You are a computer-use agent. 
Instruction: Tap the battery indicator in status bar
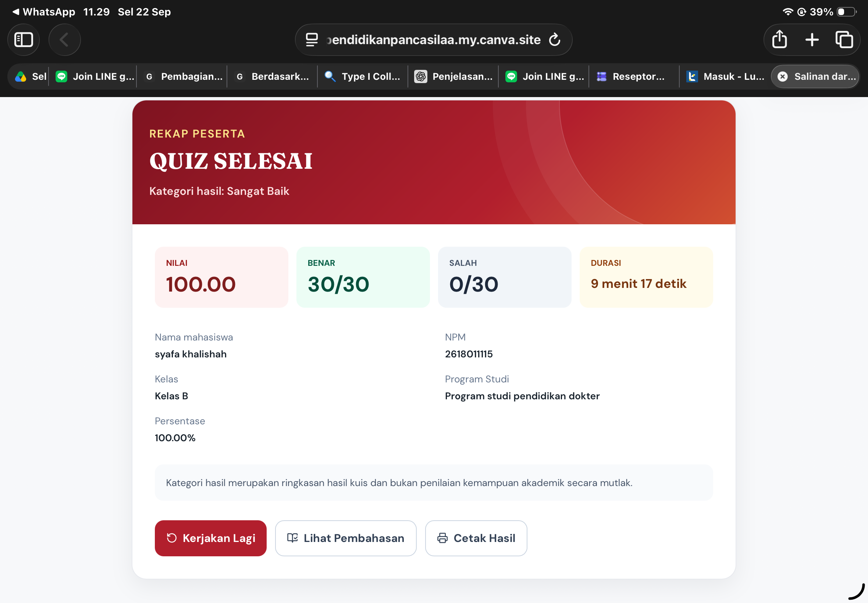pyautogui.click(x=847, y=12)
